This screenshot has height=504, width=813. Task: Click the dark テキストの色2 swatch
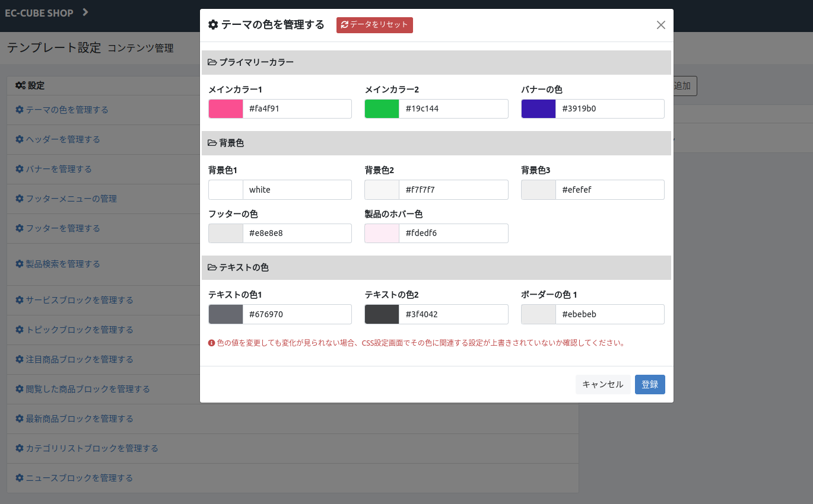click(382, 314)
